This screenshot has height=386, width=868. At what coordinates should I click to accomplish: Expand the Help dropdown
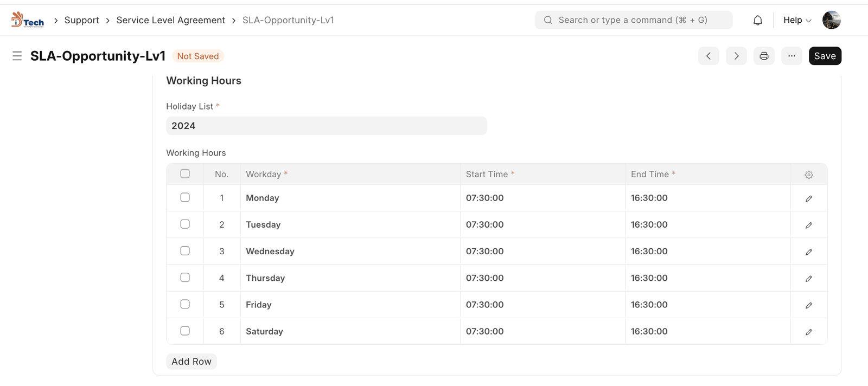[797, 20]
